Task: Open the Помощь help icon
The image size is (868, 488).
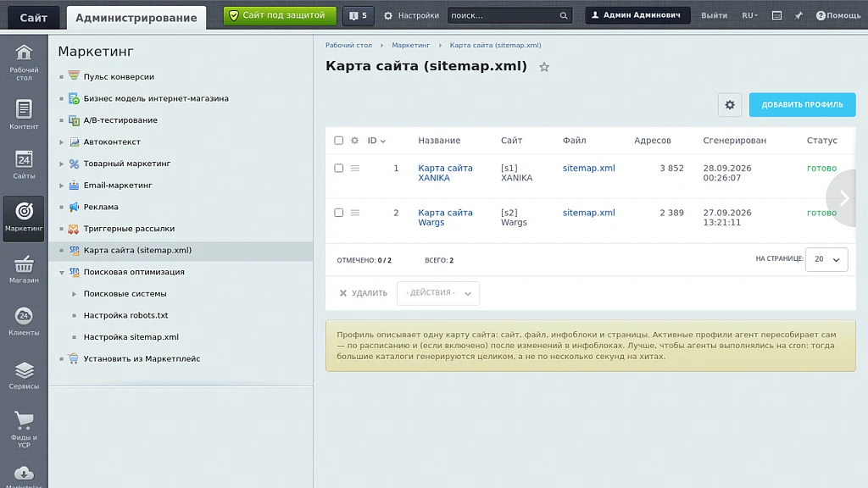Action: (821, 15)
